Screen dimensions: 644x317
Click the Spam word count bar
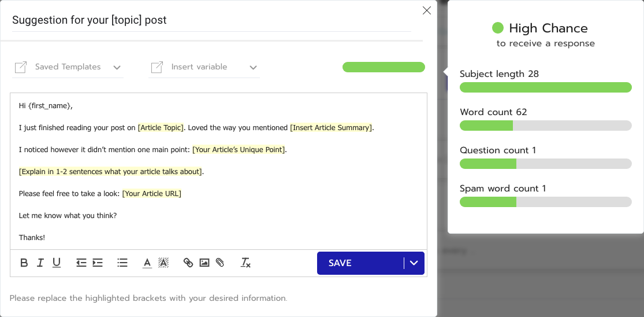[x=545, y=202]
